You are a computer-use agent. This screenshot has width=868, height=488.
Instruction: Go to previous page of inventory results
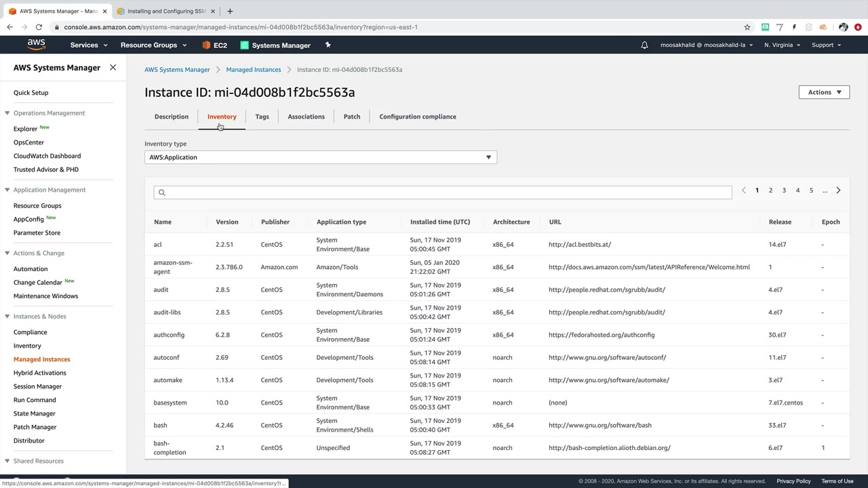[x=743, y=190]
